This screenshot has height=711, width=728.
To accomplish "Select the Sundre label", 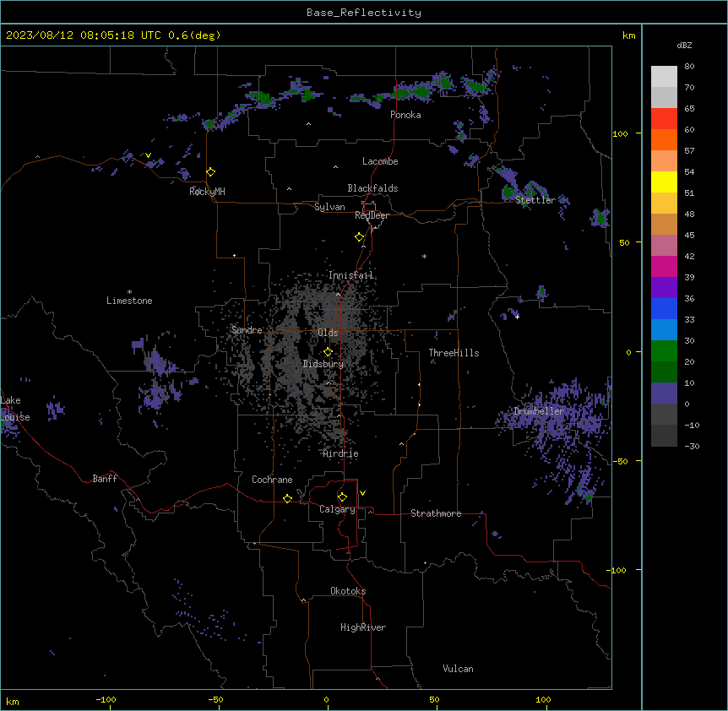I will pos(247,330).
